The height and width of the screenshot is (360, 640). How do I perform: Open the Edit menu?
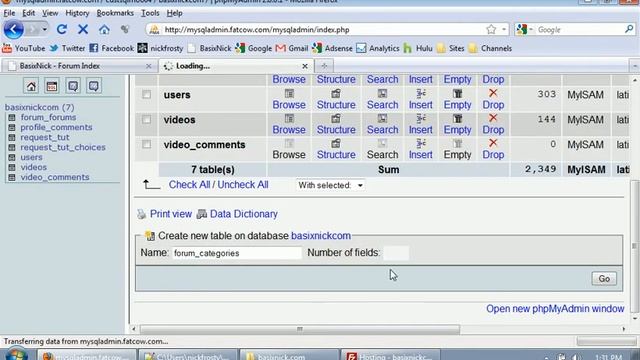(x=28, y=13)
